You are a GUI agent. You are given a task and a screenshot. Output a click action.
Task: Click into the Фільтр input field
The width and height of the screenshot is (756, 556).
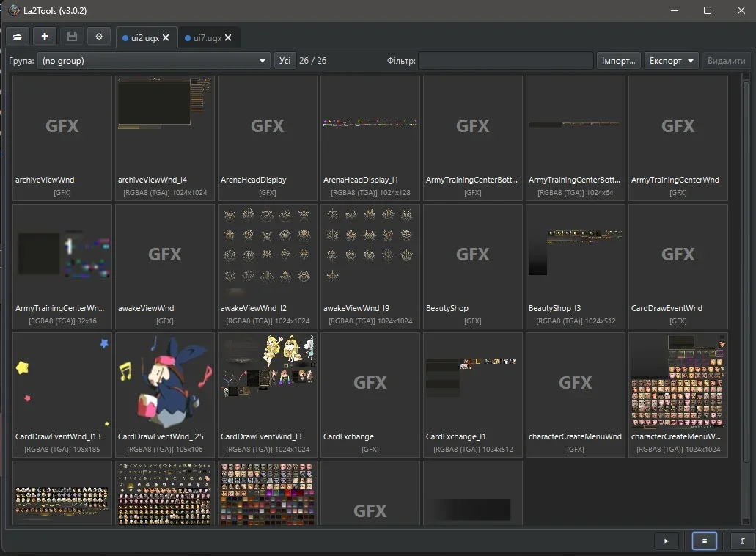[506, 61]
